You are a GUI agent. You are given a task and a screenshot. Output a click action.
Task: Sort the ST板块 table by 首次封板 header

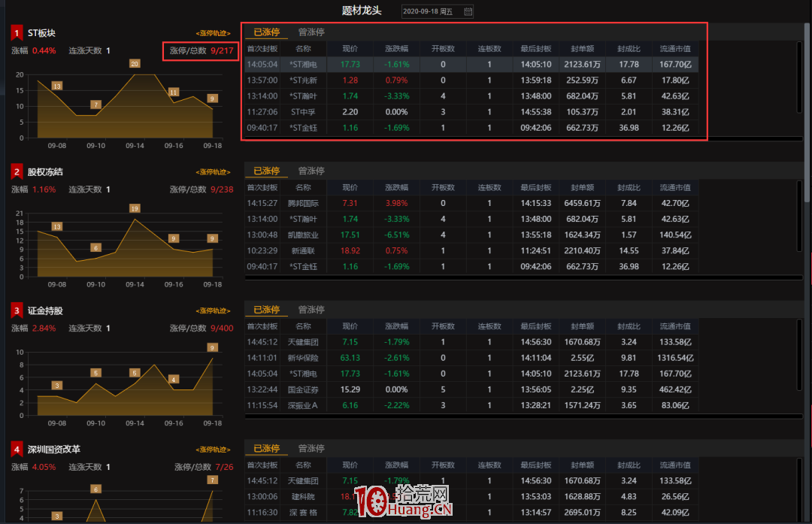[x=262, y=49]
